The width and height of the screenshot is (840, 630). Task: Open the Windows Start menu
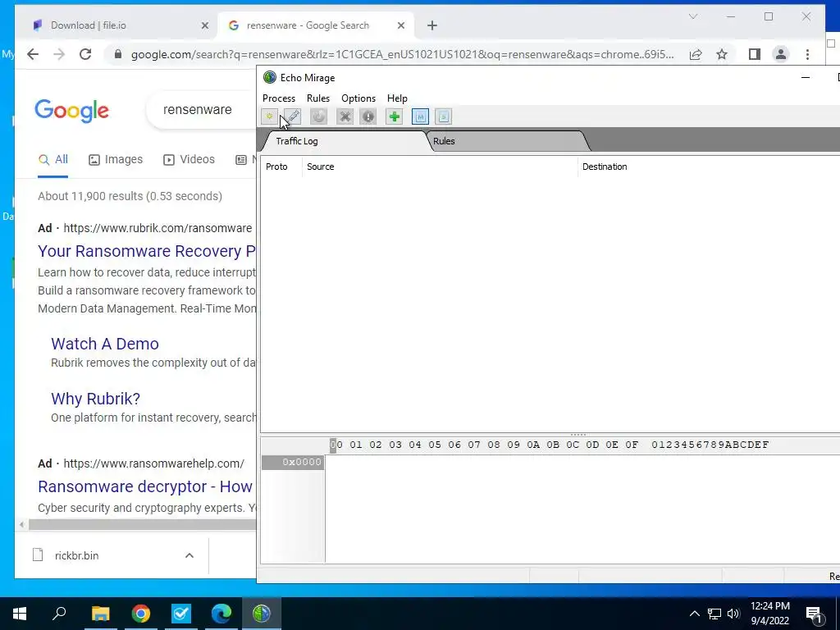point(20,613)
